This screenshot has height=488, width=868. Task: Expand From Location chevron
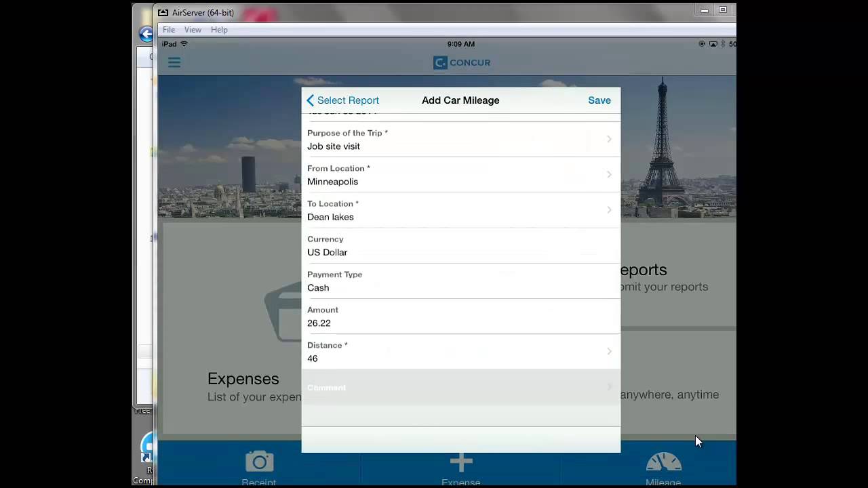pos(609,174)
